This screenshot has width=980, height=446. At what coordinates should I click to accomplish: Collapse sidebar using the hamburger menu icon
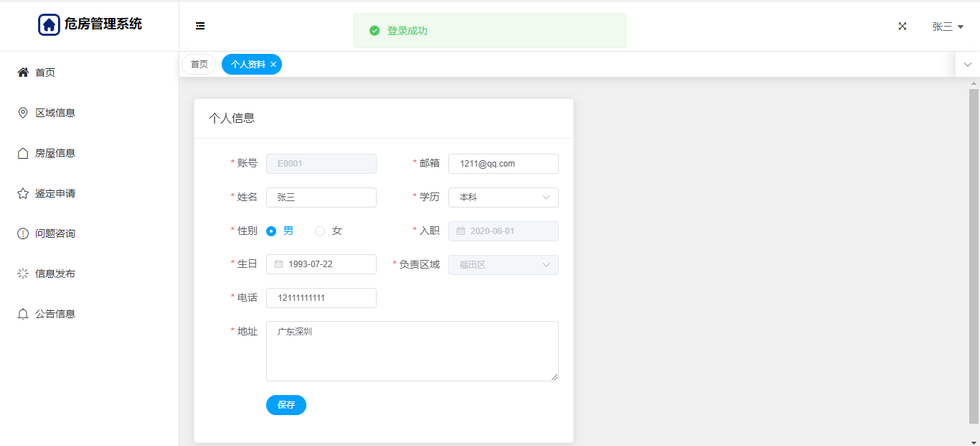(x=200, y=26)
